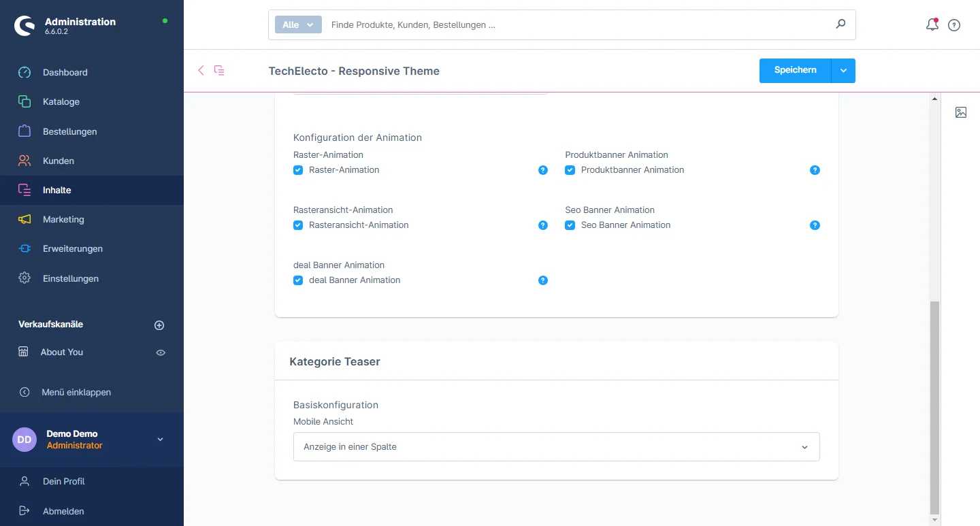Disable the Produktbanner Animation checkbox
Image resolution: width=980 pixels, height=526 pixels.
click(570, 170)
